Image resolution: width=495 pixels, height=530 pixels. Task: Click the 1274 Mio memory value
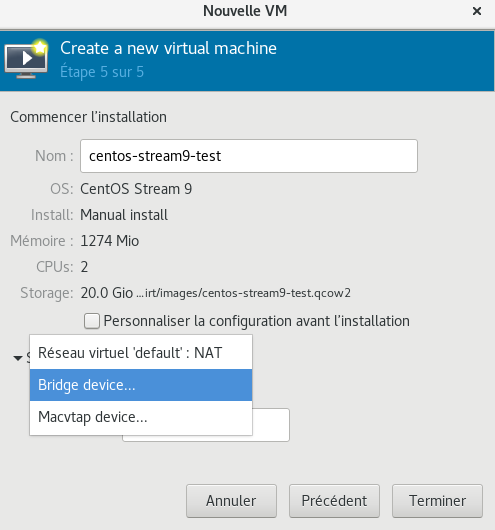pos(110,241)
